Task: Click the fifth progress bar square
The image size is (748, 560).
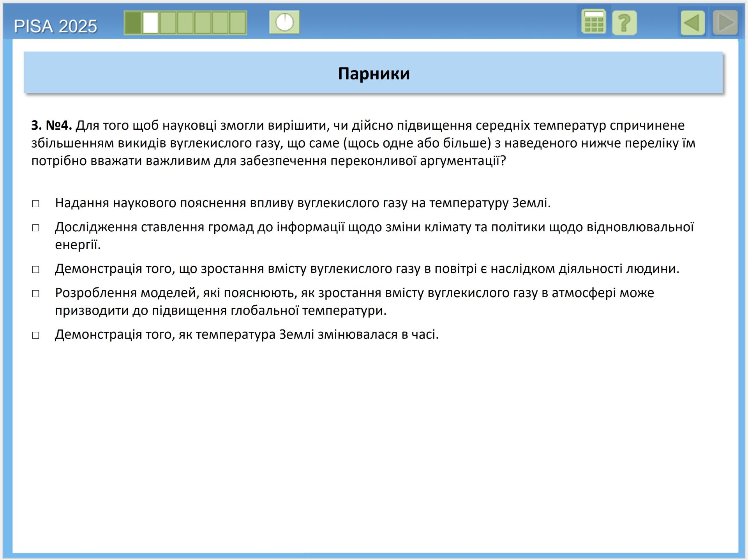Action: [203, 23]
